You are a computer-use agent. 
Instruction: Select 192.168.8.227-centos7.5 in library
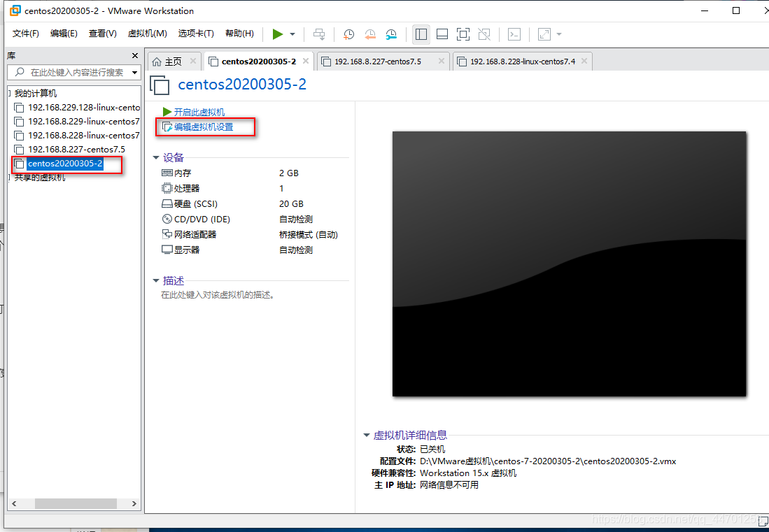[70, 150]
